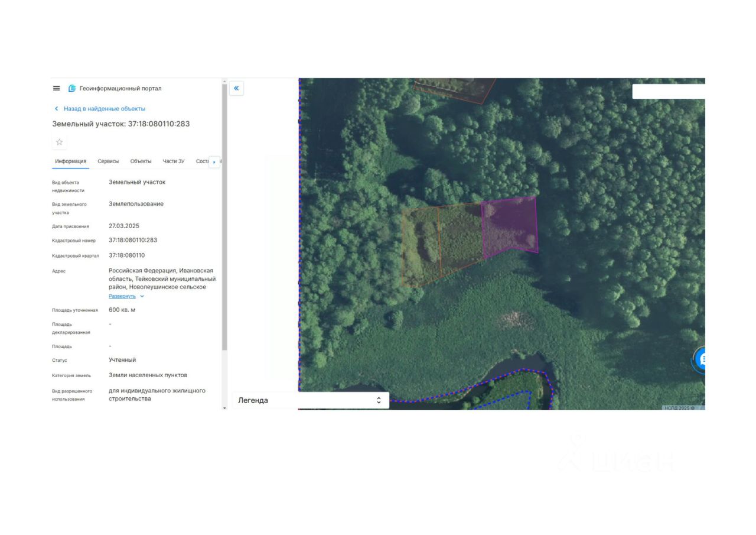
Task: Click the area value '600 кв. м'
Action: click(122, 310)
